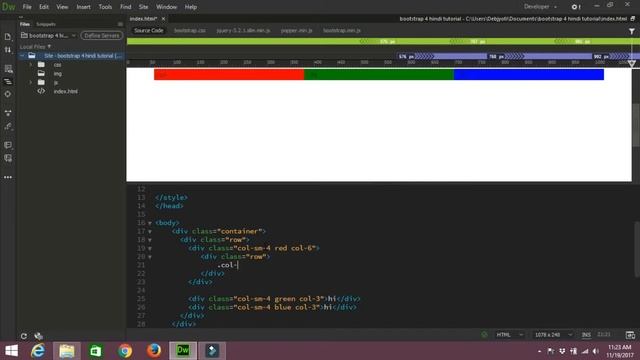Show hidden system tray icons arrow

coord(540,351)
